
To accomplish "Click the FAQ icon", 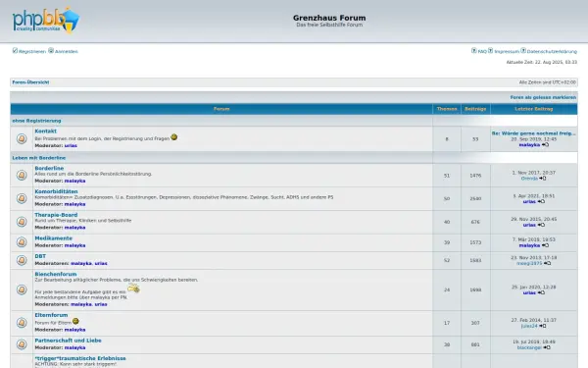I will (474, 50).
